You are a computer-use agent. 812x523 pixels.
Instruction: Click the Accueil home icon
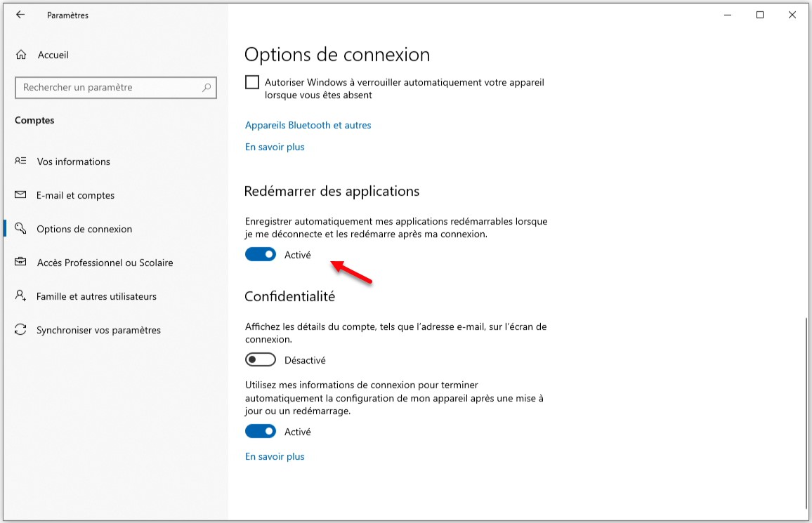pyautogui.click(x=21, y=55)
